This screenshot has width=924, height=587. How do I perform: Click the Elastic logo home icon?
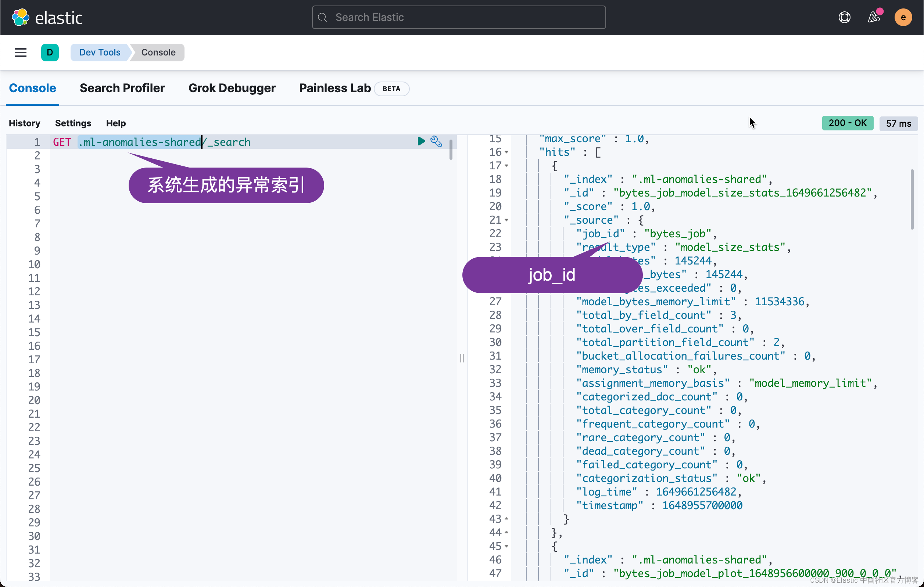tap(20, 17)
